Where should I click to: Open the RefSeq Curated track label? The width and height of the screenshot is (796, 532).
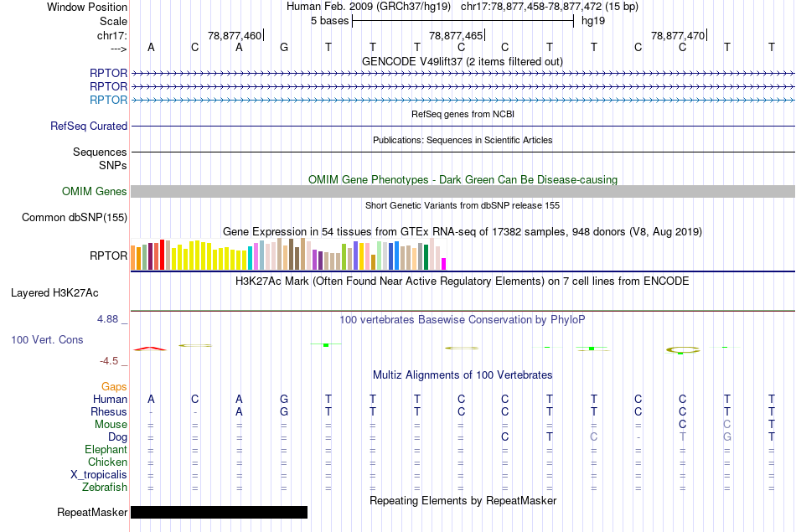(x=88, y=126)
